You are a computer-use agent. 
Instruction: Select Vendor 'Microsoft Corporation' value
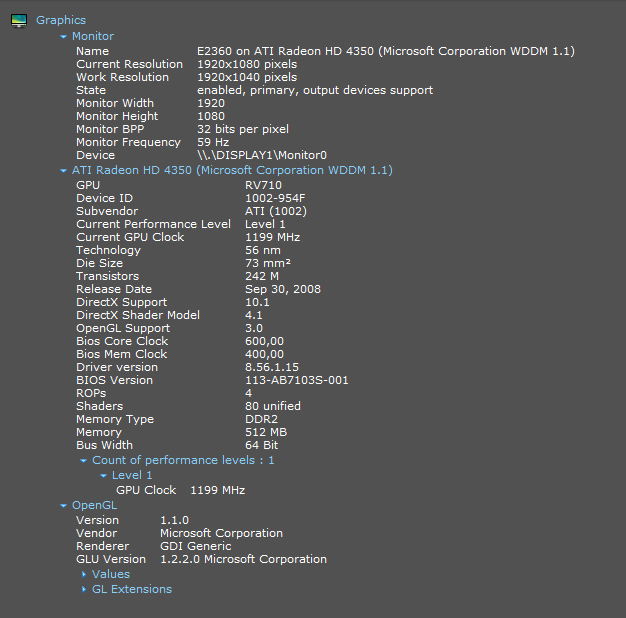click(221, 533)
